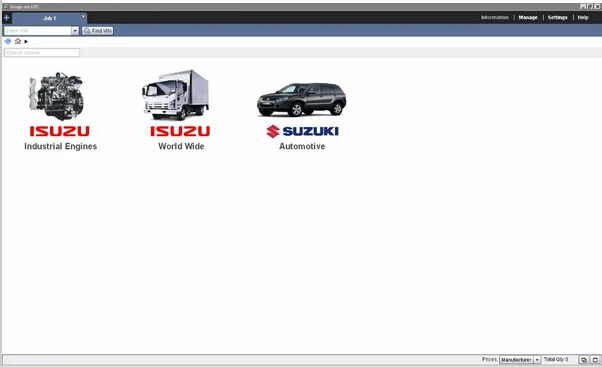Go to home with the house icon
This screenshot has height=367, width=602.
click(18, 41)
